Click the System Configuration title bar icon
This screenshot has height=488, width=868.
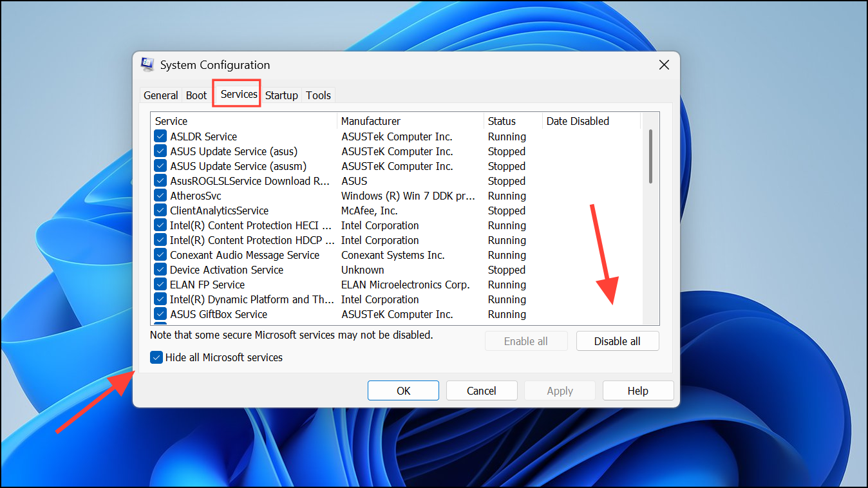point(147,64)
